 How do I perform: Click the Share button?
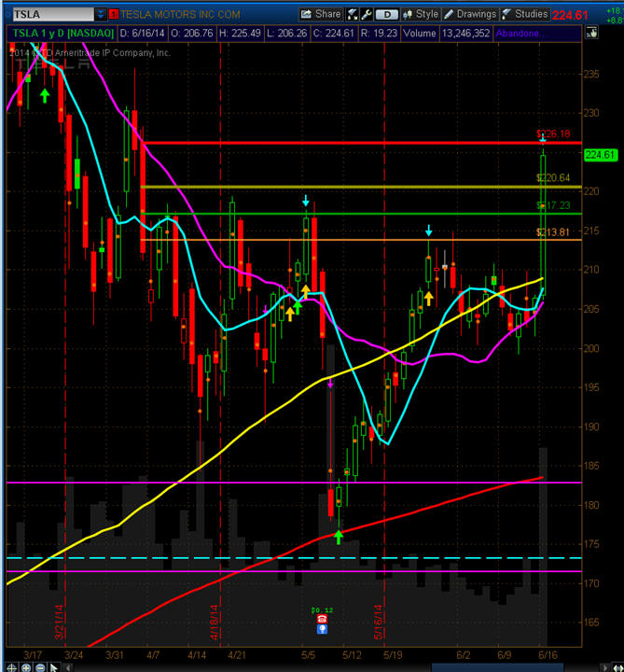click(321, 14)
